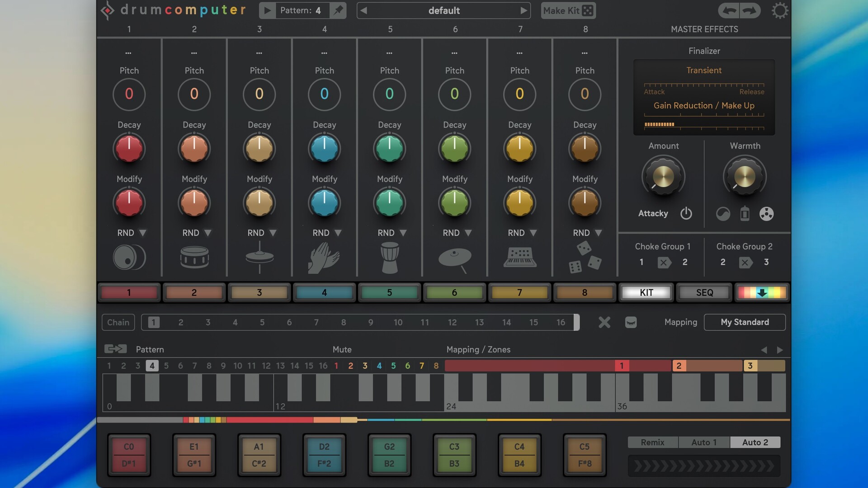
Task: Open the rainbow download arrow tab
Action: click(762, 292)
